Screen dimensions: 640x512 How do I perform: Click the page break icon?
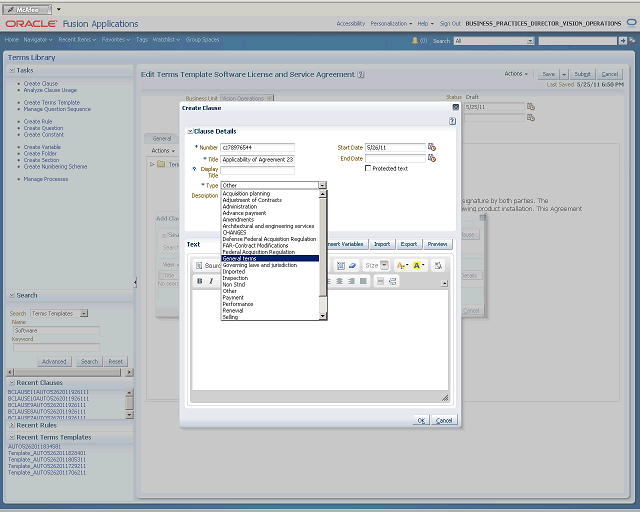pyautogui.click(x=392, y=281)
